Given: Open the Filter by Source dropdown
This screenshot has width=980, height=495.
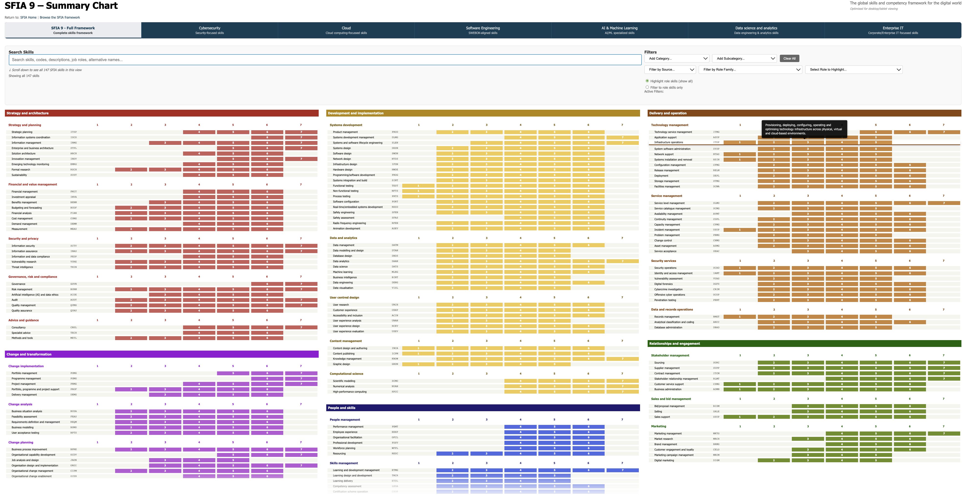Looking at the screenshot, I should click(x=670, y=70).
